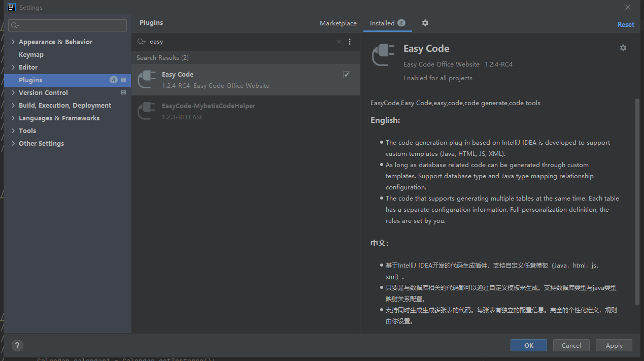Switch to the Marketplace tab
644x361 pixels.
pos(338,23)
